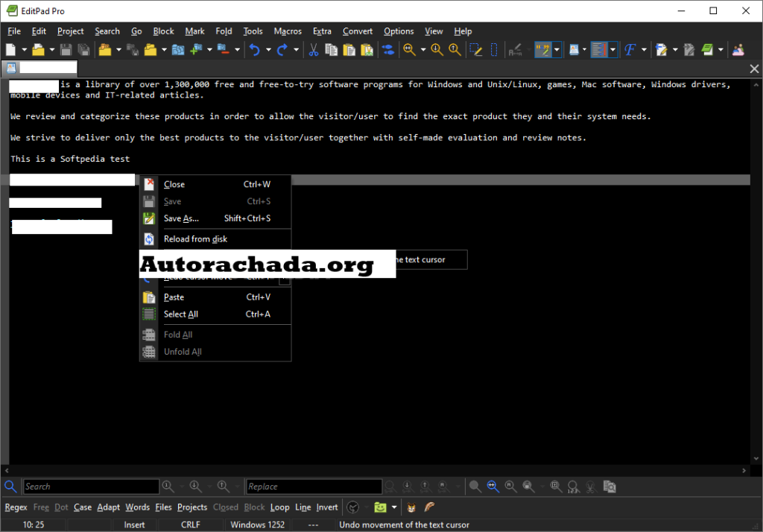Screen dimensions: 763x532
Task: Toggle the Files search option
Action: pos(163,507)
